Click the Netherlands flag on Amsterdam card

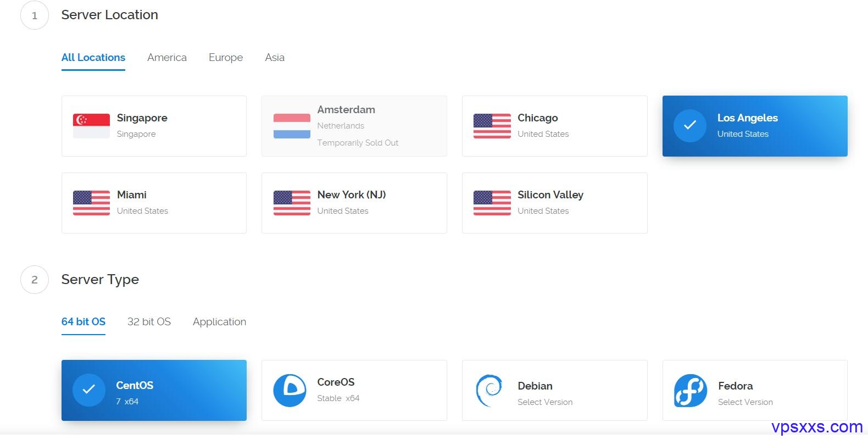point(292,126)
